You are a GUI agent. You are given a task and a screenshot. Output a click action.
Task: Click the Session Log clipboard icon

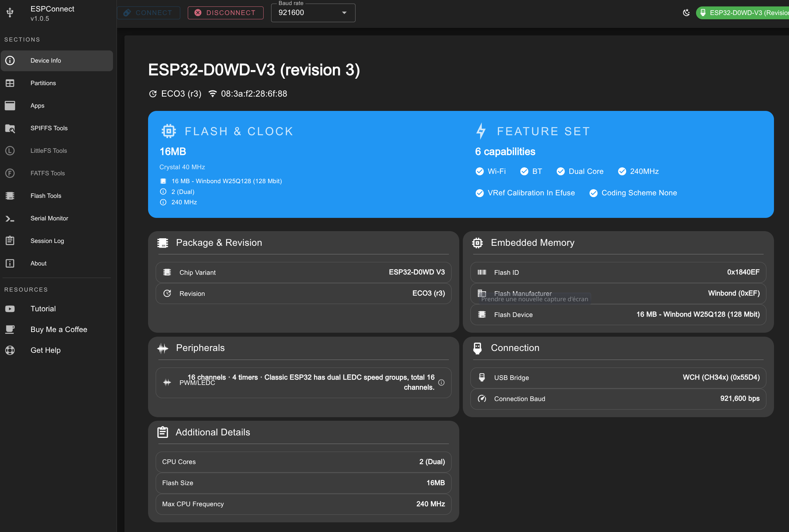pos(10,241)
